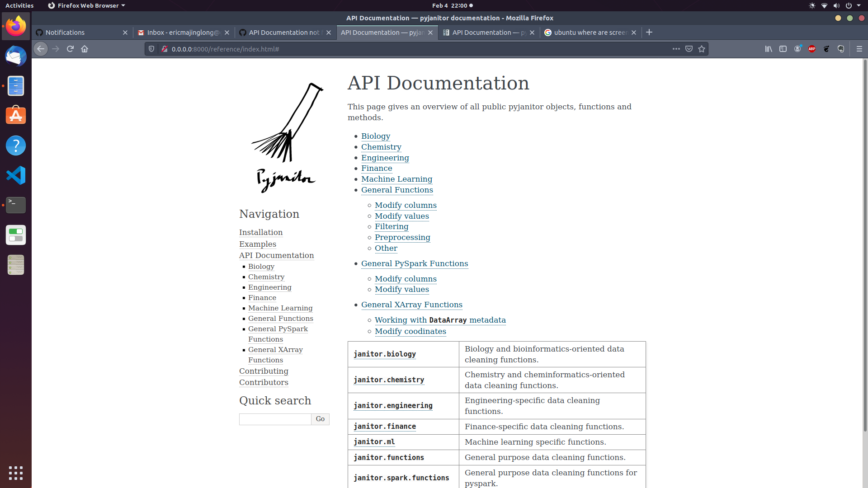This screenshot has height=488, width=868.
Task: Open the Machine Learning link
Action: coord(396,179)
